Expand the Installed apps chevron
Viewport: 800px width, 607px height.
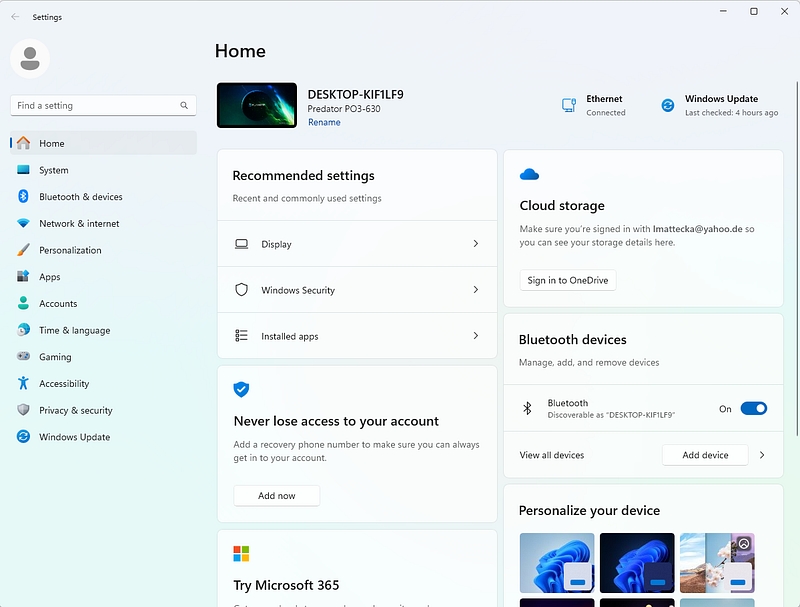click(476, 336)
